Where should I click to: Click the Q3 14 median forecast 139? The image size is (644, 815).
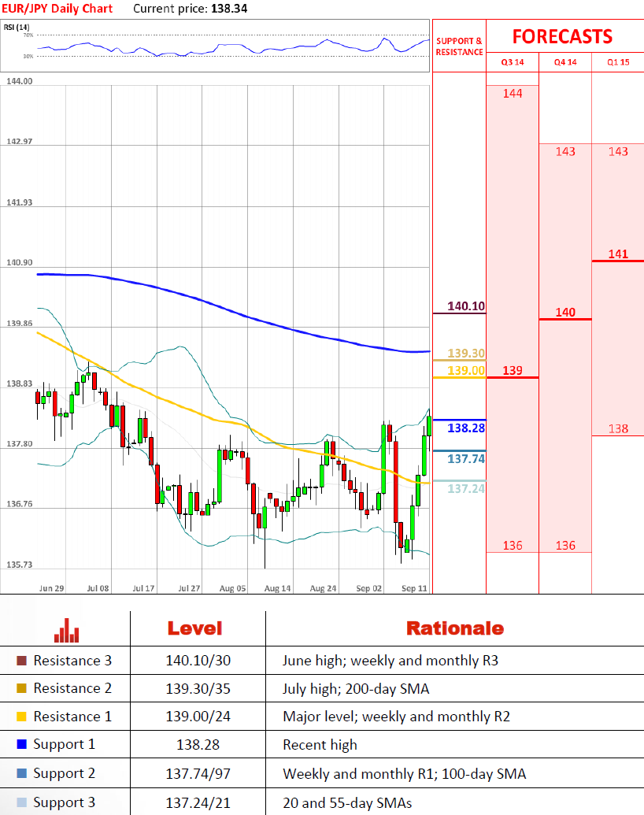[513, 371]
